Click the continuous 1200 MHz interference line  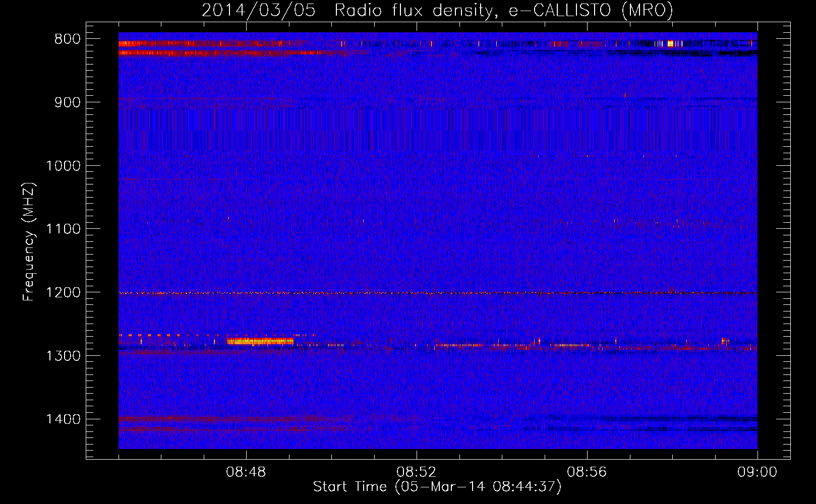click(438, 293)
